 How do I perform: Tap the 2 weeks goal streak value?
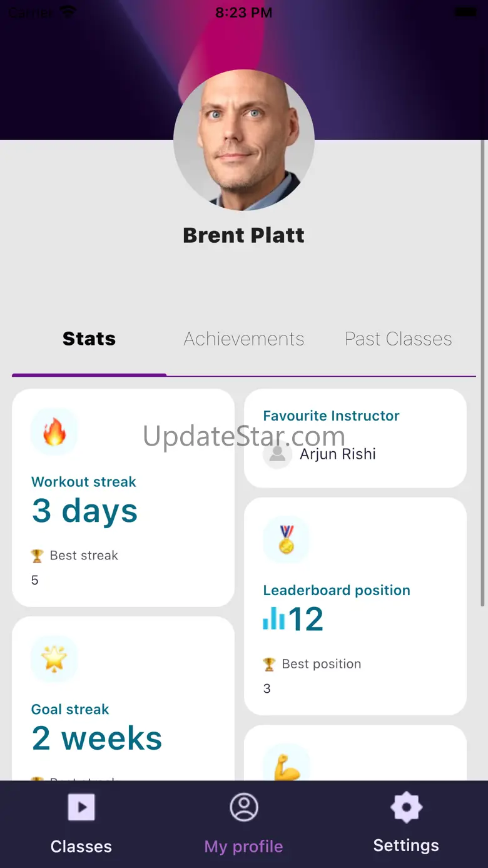point(97,738)
